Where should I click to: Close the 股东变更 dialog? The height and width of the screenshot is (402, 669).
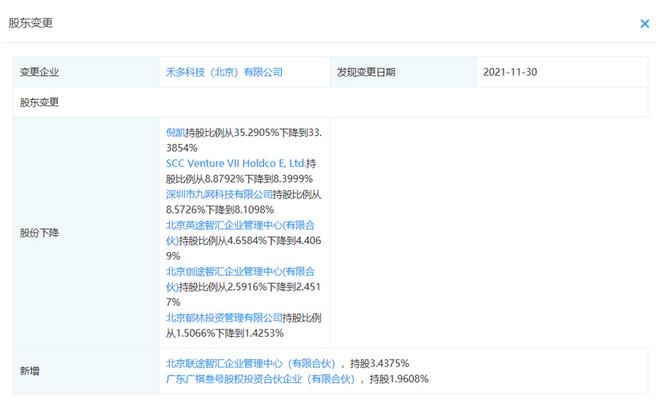[x=644, y=24]
